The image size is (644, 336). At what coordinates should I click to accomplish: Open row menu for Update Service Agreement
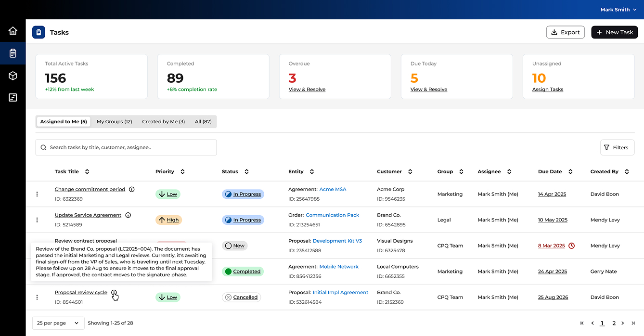[x=37, y=220]
